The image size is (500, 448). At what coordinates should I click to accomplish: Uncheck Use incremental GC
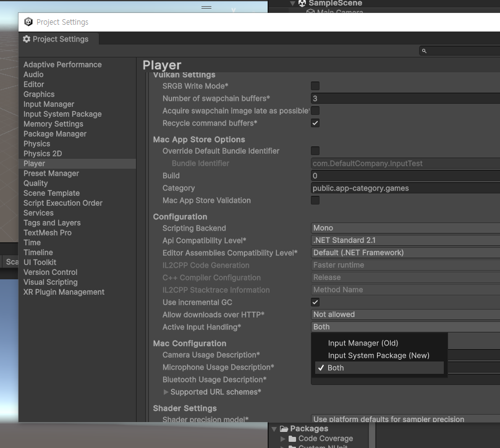pyautogui.click(x=315, y=302)
